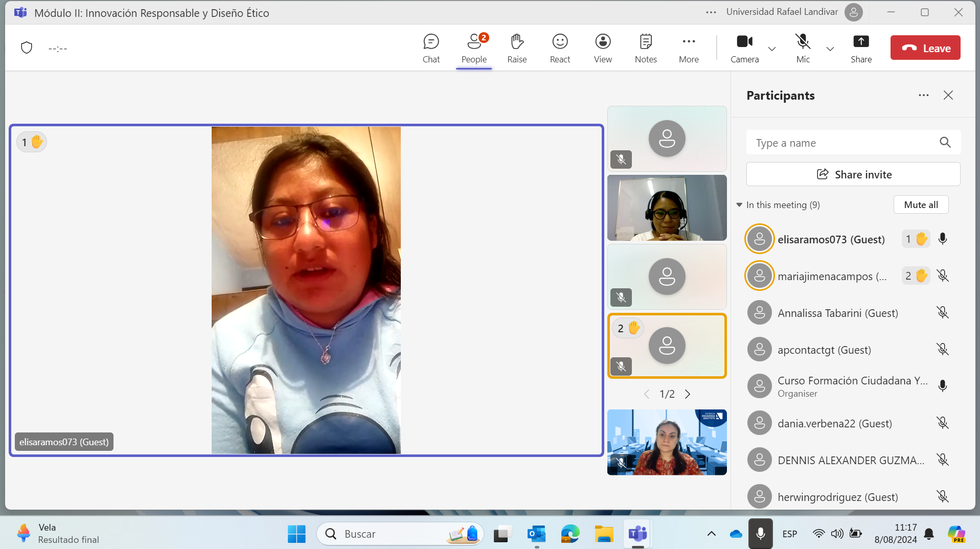
Task: Click the Mute all button
Action: point(921,205)
